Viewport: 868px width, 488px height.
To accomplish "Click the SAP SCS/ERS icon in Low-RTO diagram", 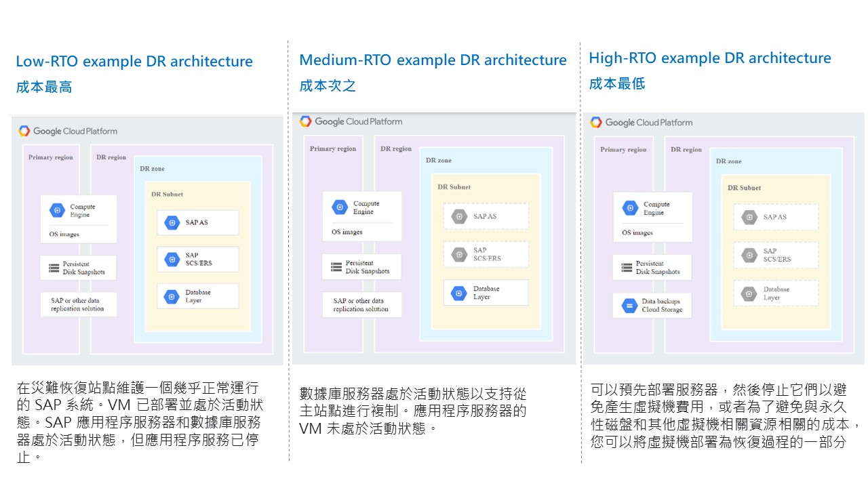I will pyautogui.click(x=171, y=259).
